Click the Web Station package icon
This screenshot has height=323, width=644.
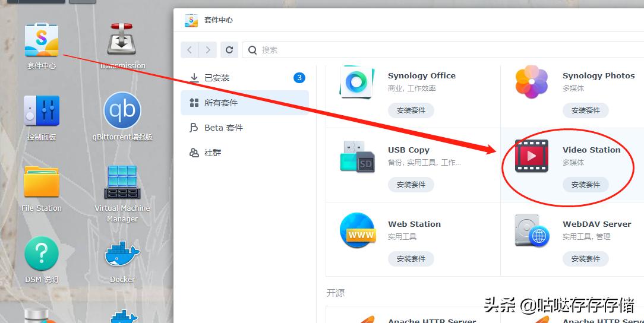[357, 230]
